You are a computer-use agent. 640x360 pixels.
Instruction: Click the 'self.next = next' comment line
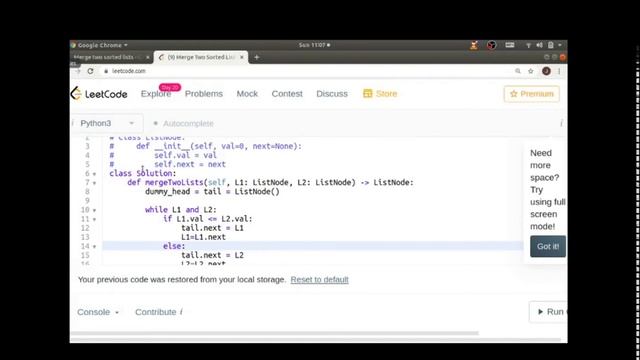click(190, 164)
